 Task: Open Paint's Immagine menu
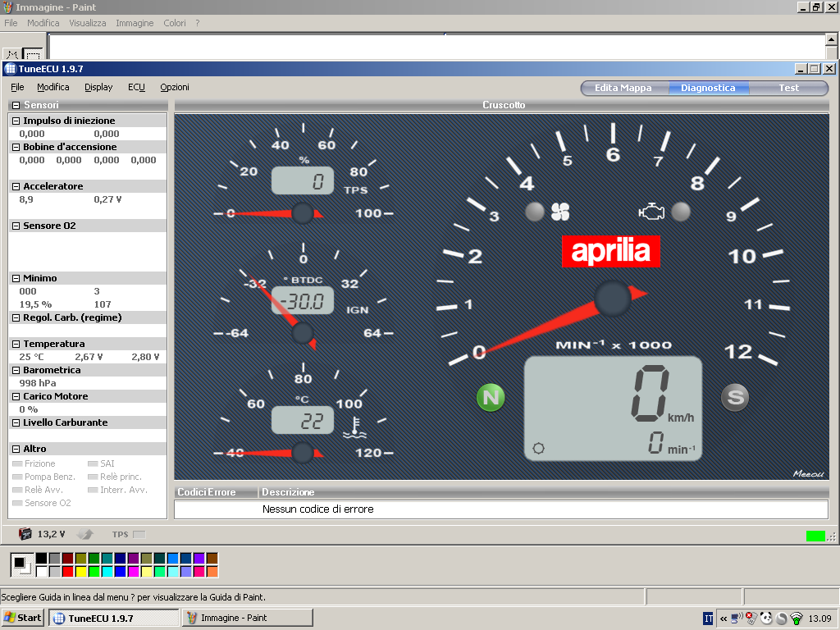tap(135, 23)
